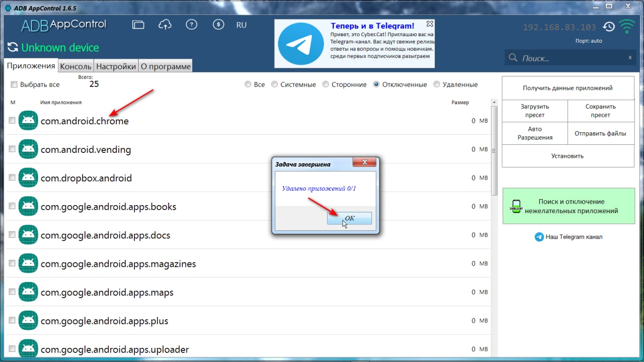644x362 pixels.
Task: Click the ADB AppControl logo
Action: coord(64,25)
